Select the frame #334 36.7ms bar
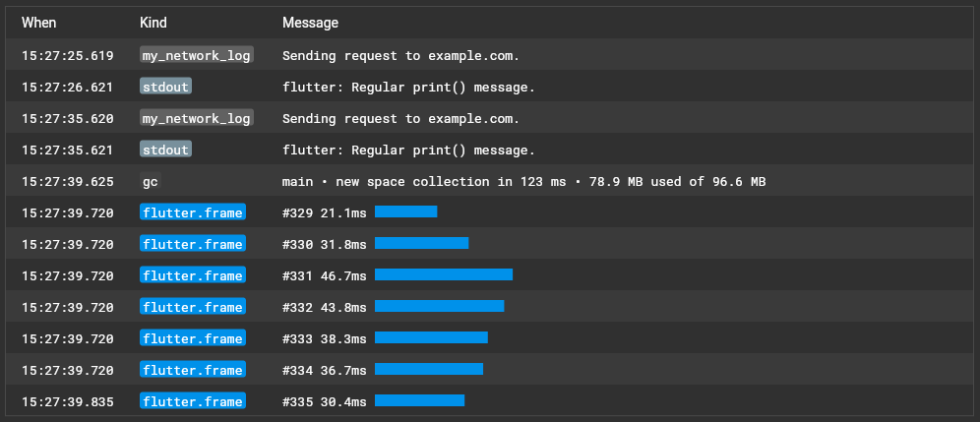 point(429,369)
